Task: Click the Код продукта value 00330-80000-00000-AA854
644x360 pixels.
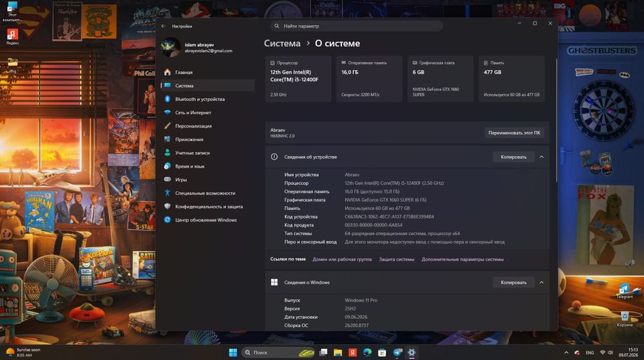Action: (374, 225)
